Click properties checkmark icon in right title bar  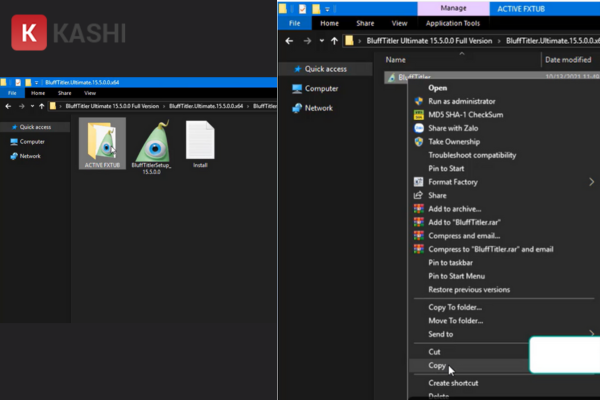(302, 8)
